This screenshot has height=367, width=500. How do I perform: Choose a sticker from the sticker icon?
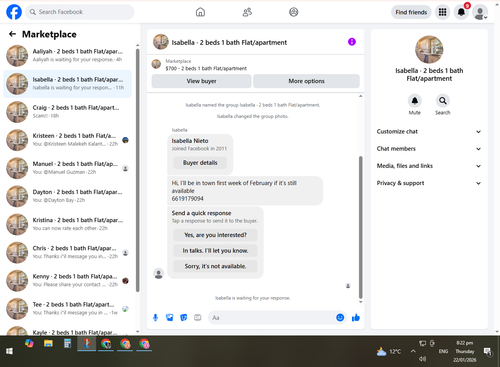coord(184,318)
